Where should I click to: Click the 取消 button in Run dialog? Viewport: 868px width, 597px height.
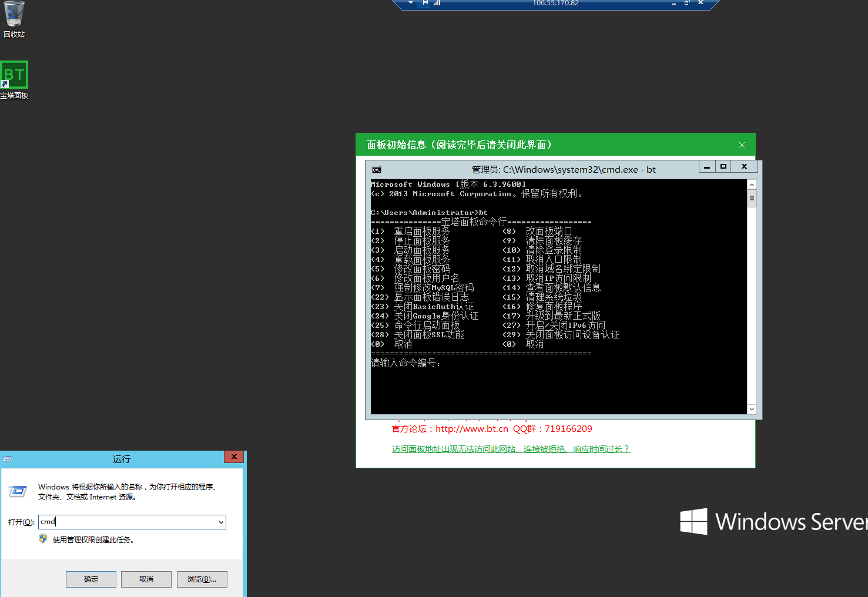coord(146,579)
